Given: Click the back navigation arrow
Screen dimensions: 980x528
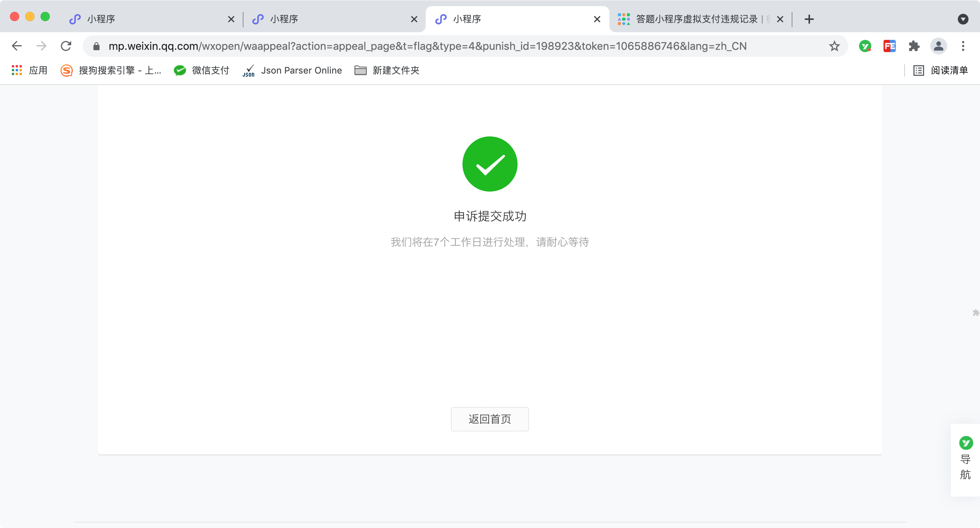Looking at the screenshot, I should pos(17,46).
